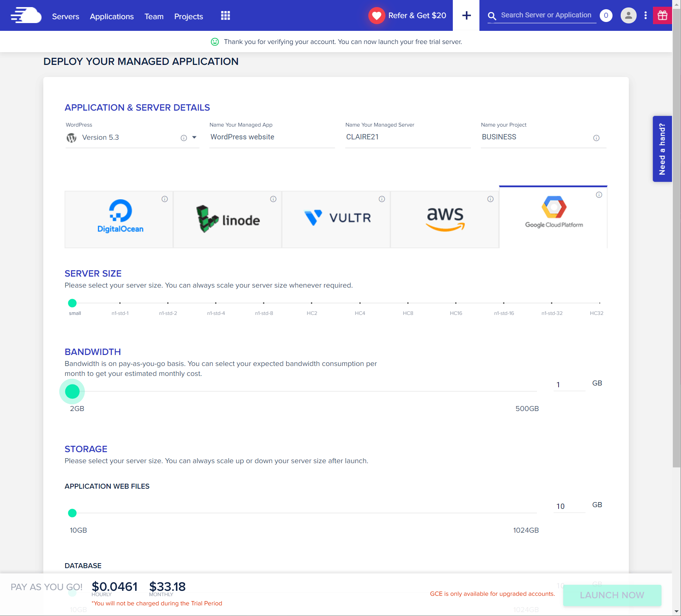Click the DigitalOcean info icon

[x=165, y=199]
